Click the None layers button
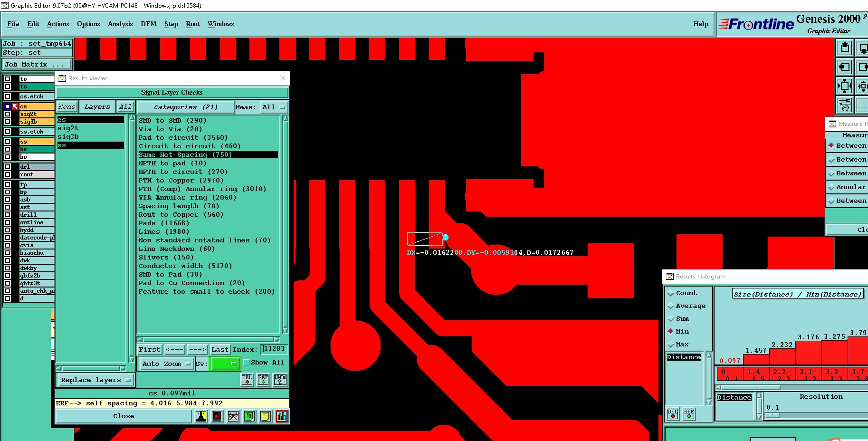 pos(67,107)
